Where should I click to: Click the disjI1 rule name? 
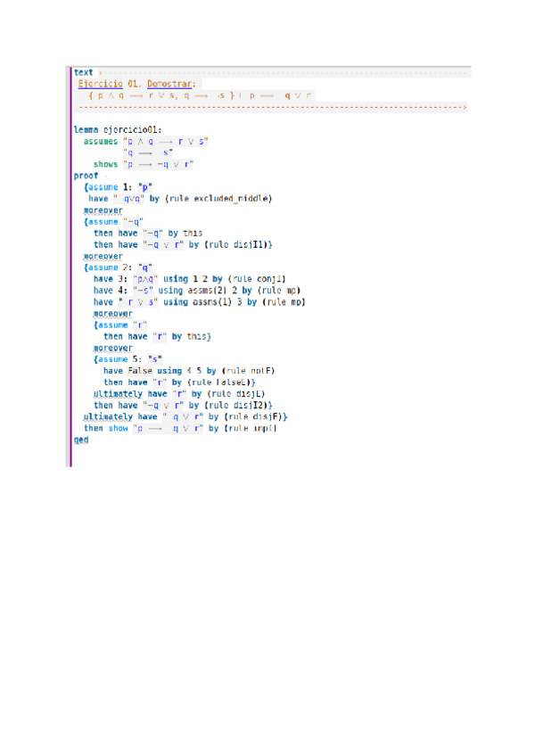[251, 244]
